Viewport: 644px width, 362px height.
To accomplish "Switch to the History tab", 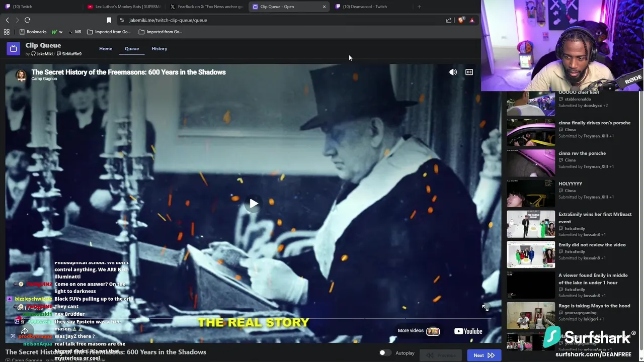I will pyautogui.click(x=159, y=49).
